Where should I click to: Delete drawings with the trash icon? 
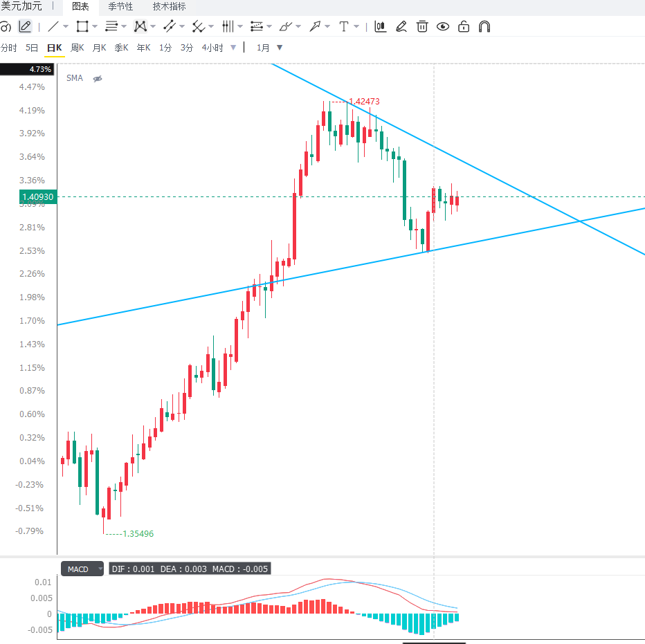pyautogui.click(x=422, y=27)
